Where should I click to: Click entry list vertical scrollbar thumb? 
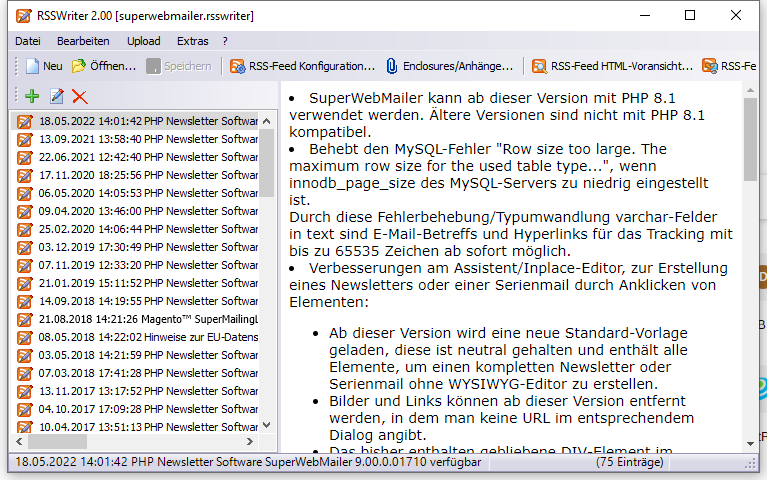coord(267,163)
